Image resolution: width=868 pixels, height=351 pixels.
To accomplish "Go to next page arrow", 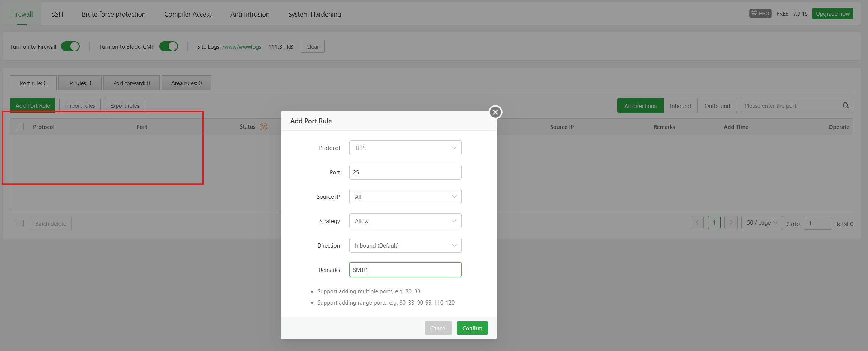I will coord(730,223).
